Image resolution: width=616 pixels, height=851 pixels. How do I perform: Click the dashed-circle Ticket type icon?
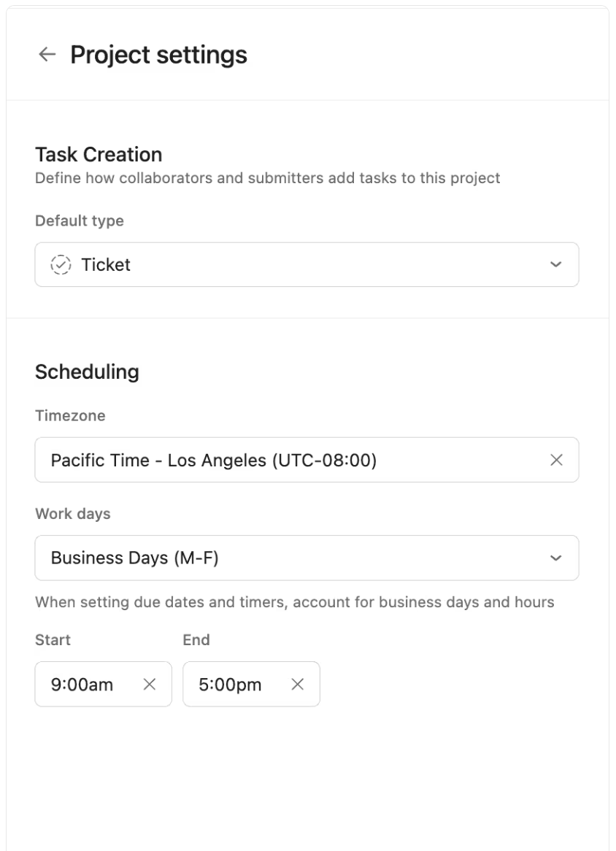(61, 265)
